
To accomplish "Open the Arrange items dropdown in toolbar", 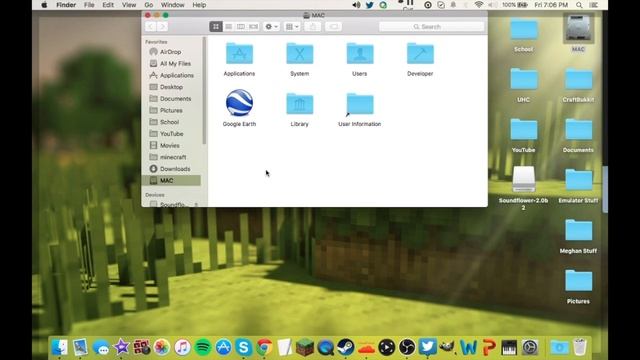I will click(x=292, y=27).
